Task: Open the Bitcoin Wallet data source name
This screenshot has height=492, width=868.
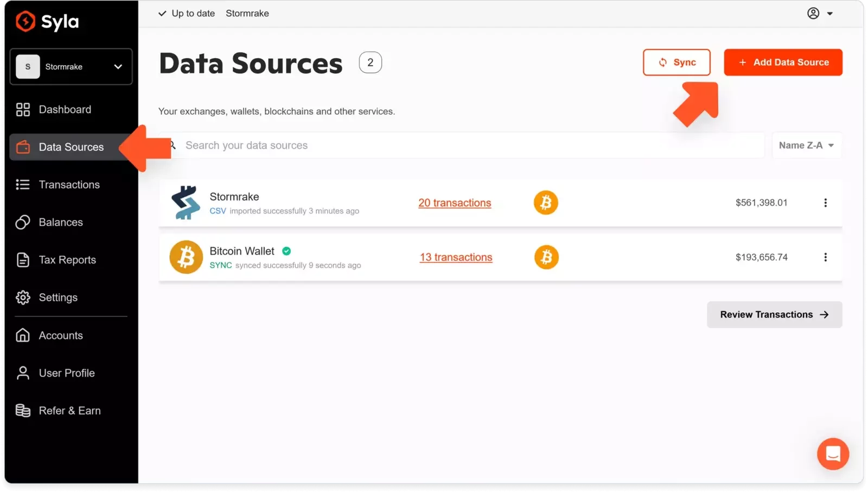Action: click(242, 251)
